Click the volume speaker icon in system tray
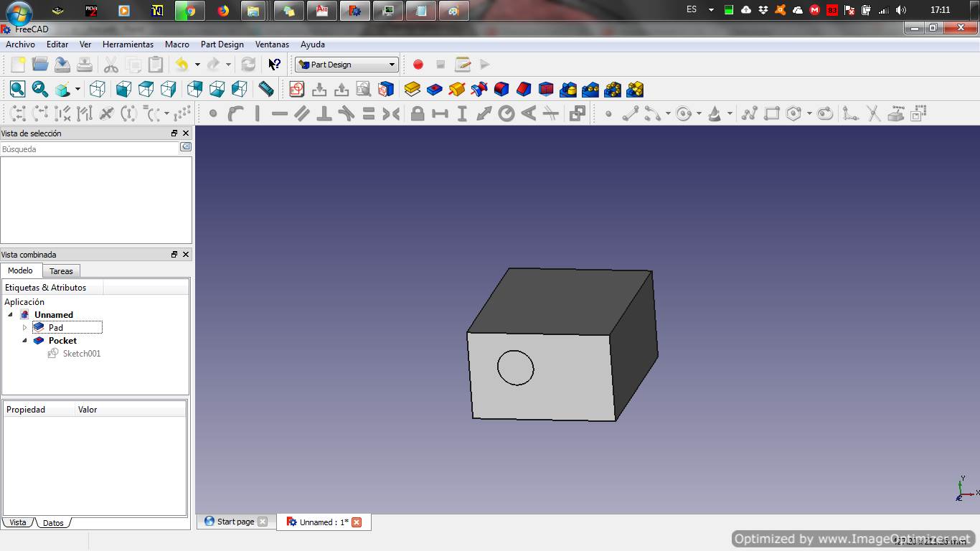980x551 pixels. click(901, 10)
